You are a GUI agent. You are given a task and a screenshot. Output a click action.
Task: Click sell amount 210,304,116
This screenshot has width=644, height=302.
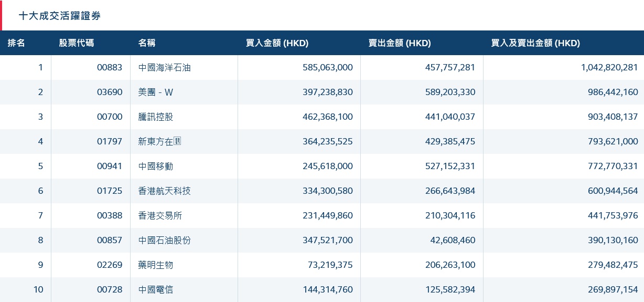(450, 215)
